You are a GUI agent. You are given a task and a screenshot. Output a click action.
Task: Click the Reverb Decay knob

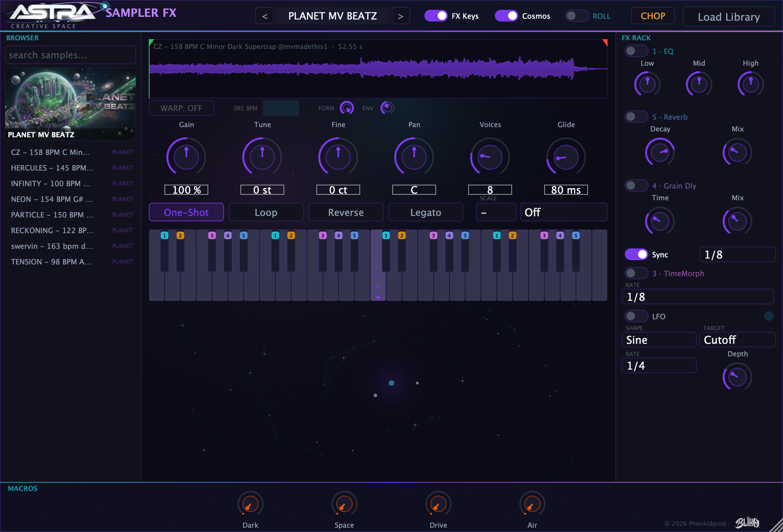[x=660, y=152]
